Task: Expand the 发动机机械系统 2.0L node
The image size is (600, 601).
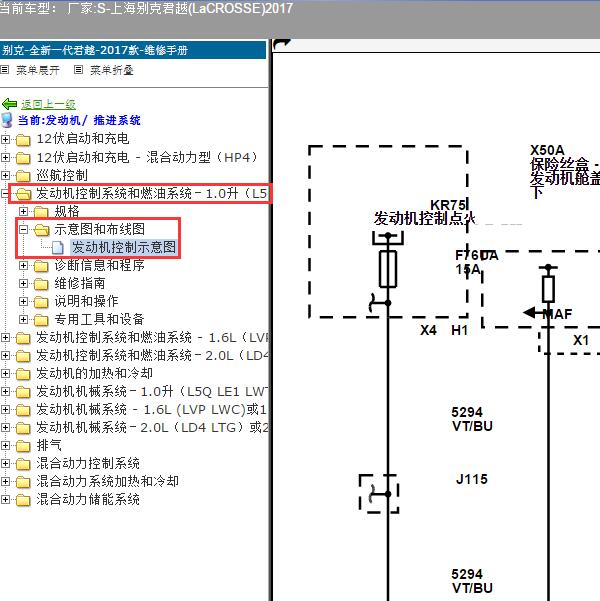Action: (5, 427)
